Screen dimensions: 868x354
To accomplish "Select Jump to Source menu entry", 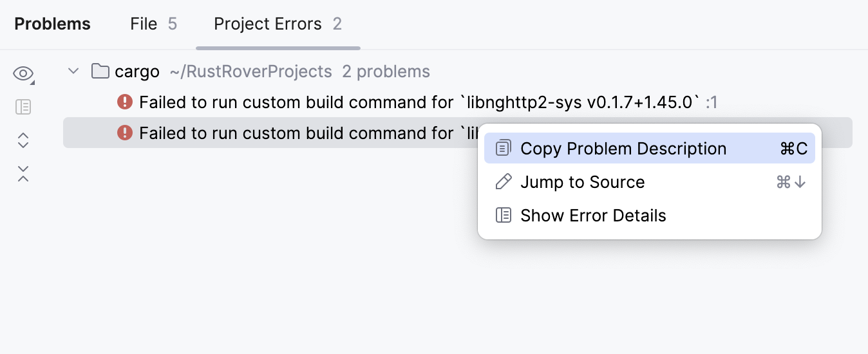I will click(x=582, y=182).
